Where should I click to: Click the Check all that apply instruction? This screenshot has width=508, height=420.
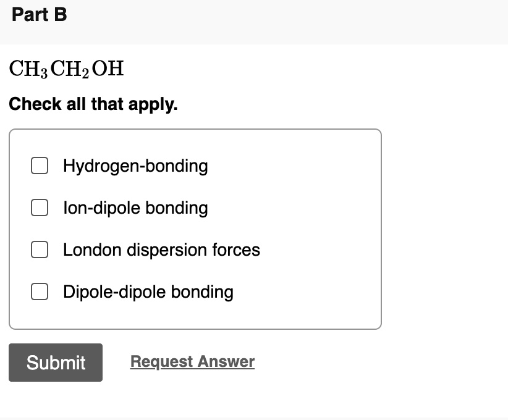92,104
